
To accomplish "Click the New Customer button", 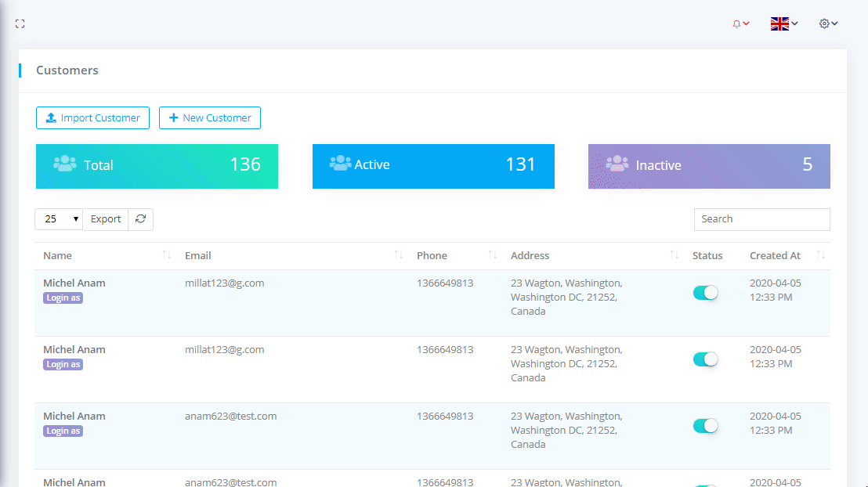I will point(210,118).
